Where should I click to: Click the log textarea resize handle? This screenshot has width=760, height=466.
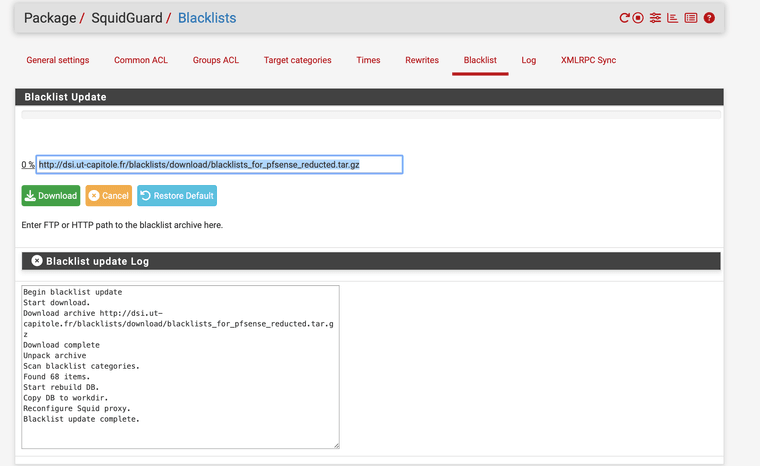click(x=336, y=445)
